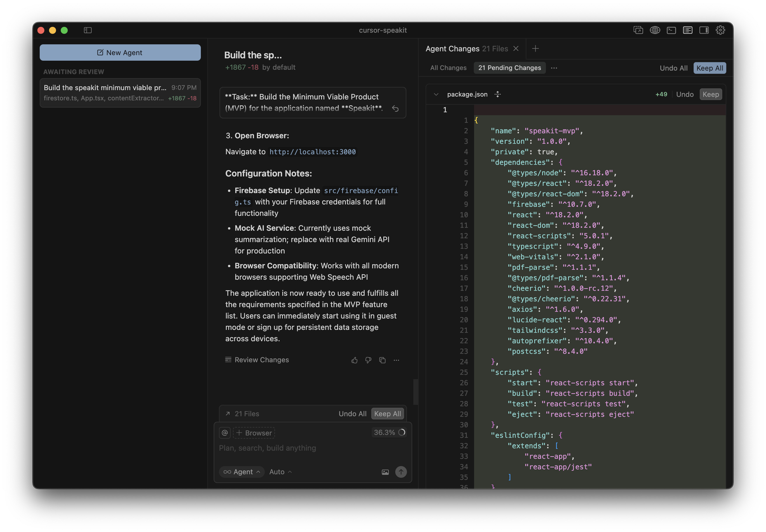The image size is (766, 532).
Task: Toggle the left sidebar panel icon
Action: [88, 30]
